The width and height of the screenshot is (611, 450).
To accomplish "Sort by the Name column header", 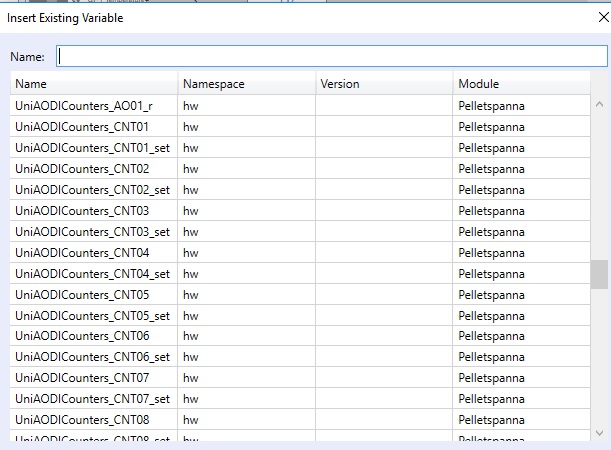I will [x=95, y=84].
